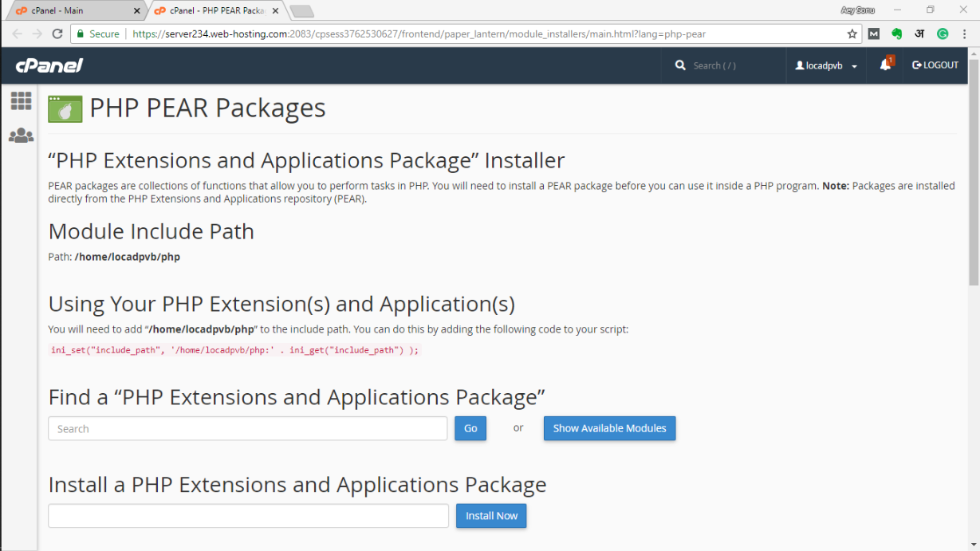Click heading "Install a PHP Extensions and Applications Package"

(x=297, y=485)
